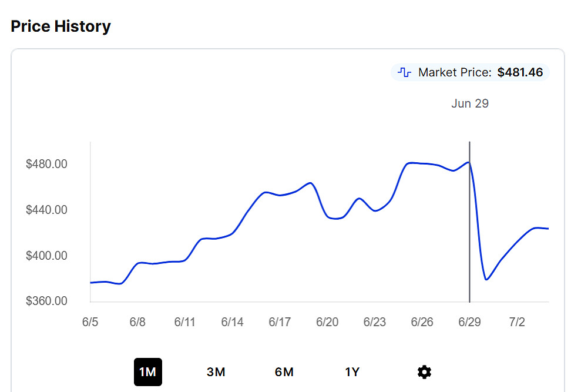The height and width of the screenshot is (392, 571).
Task: Click the Market Price $481.46 legend badge
Action: 470,73
